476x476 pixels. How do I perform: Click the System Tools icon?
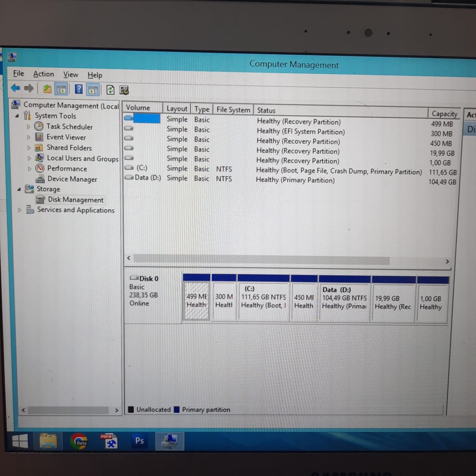coord(27,115)
